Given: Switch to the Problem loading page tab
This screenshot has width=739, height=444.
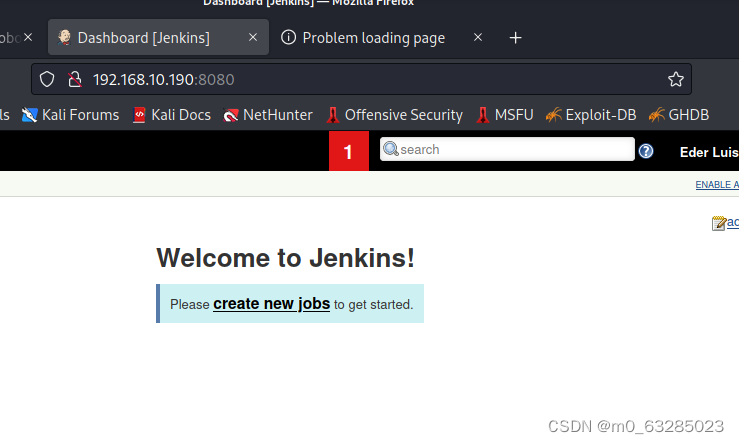Looking at the screenshot, I should click(373, 37).
